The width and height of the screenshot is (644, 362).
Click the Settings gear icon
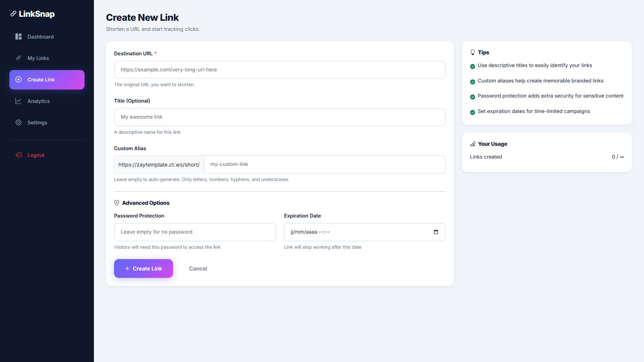click(18, 122)
